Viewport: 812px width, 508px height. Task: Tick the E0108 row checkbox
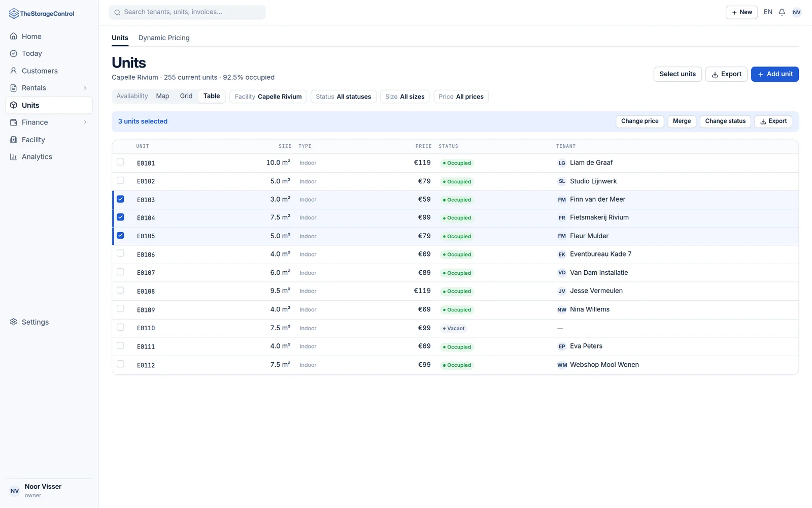[x=120, y=291]
